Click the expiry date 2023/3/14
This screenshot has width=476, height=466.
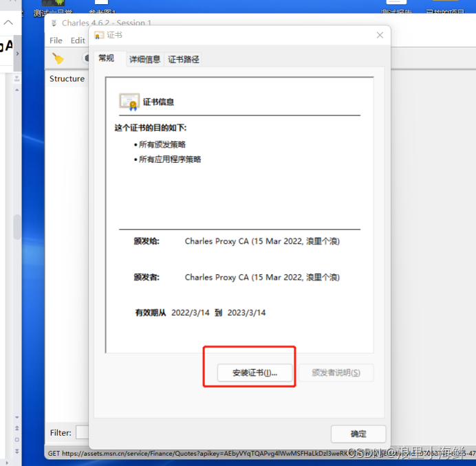coord(246,313)
